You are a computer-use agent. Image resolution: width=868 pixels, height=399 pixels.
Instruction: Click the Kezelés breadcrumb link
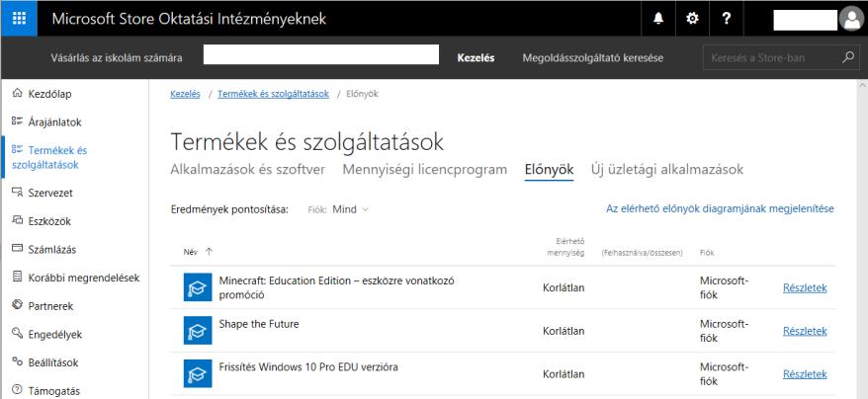click(x=186, y=94)
